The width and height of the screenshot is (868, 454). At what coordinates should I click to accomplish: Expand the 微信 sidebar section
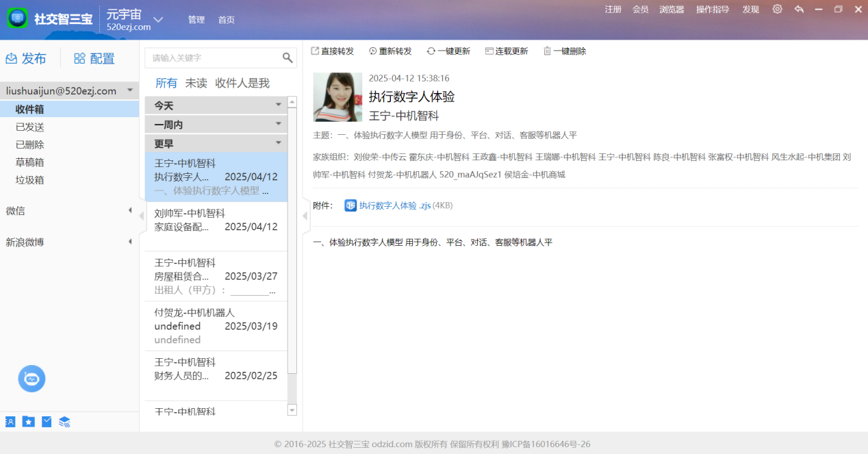130,211
